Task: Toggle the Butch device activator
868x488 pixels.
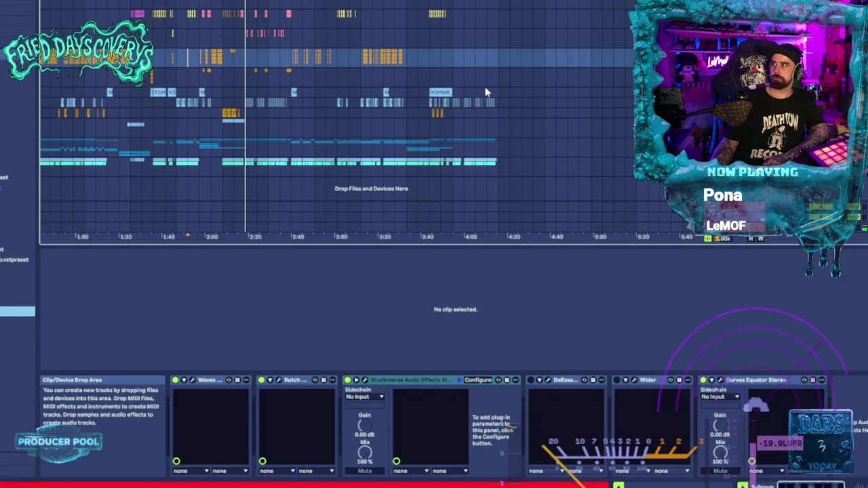Action: point(261,380)
